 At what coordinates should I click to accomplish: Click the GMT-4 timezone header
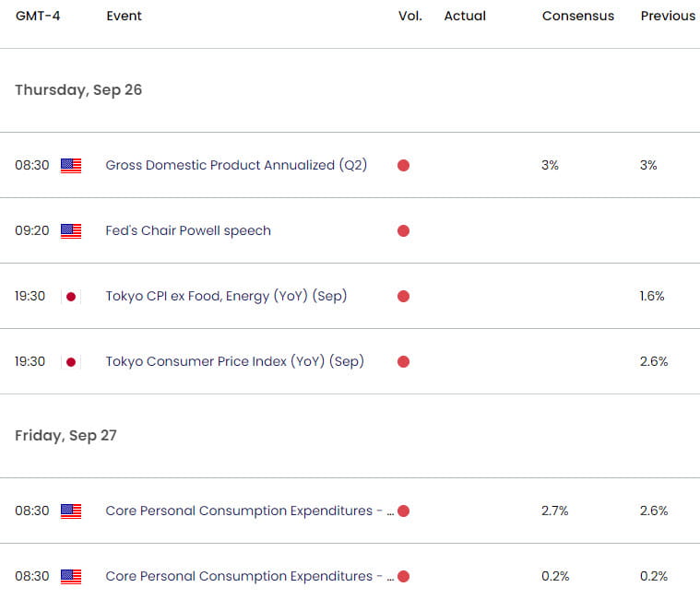[38, 16]
